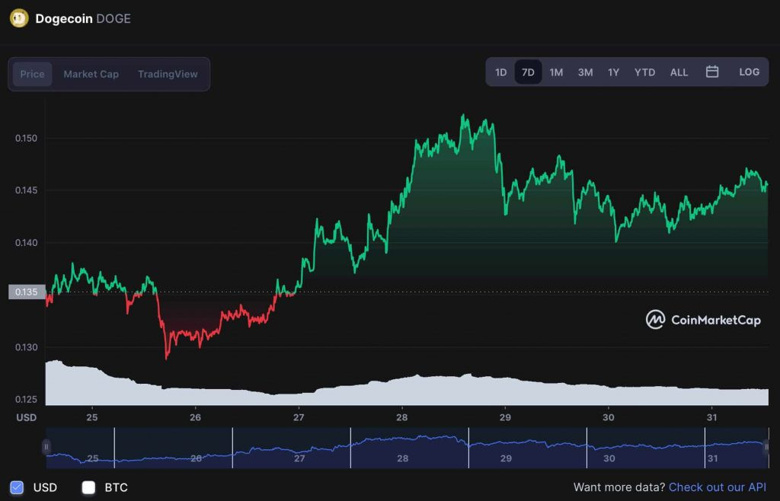The width and height of the screenshot is (780, 501).
Task: Set chart range to 1M
Action: pos(556,72)
